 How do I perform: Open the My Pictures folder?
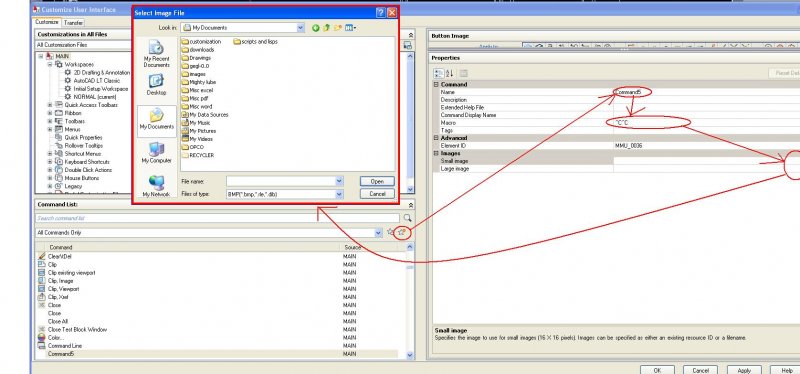[198, 131]
